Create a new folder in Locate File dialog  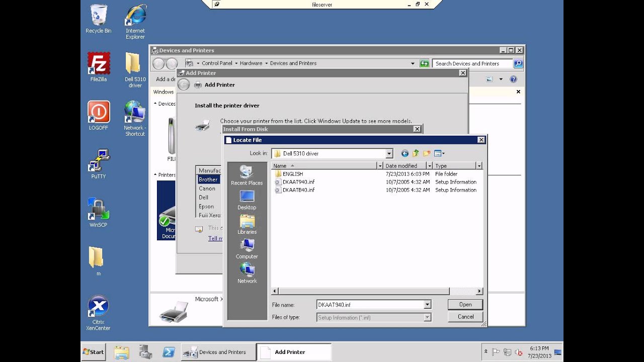click(x=427, y=153)
